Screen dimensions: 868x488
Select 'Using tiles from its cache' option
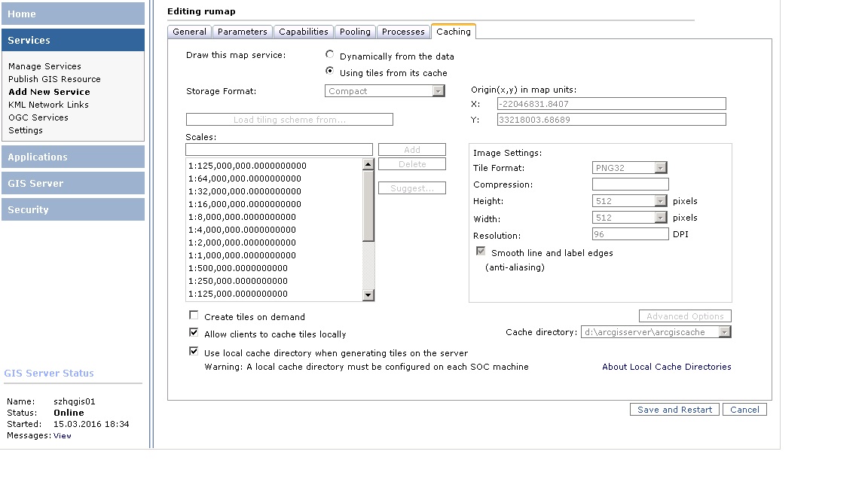330,72
